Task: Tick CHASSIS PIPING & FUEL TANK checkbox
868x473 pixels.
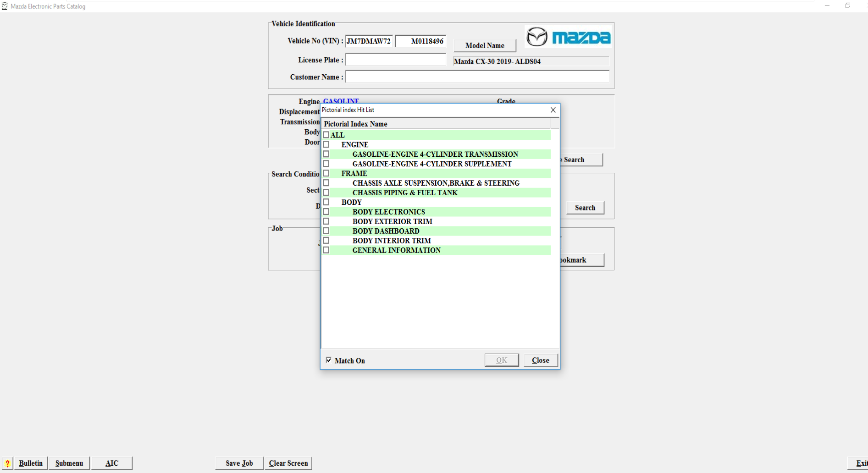Action: point(326,192)
